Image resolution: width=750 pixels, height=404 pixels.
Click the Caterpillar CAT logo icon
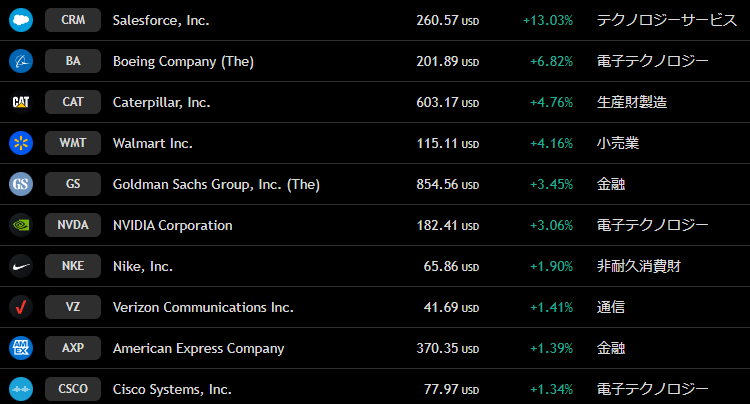pyautogui.click(x=21, y=102)
